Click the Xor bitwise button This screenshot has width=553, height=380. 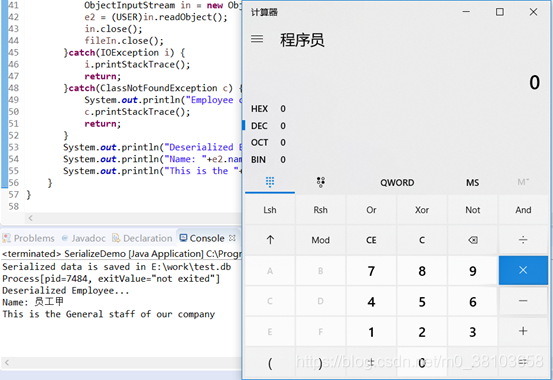tap(422, 210)
